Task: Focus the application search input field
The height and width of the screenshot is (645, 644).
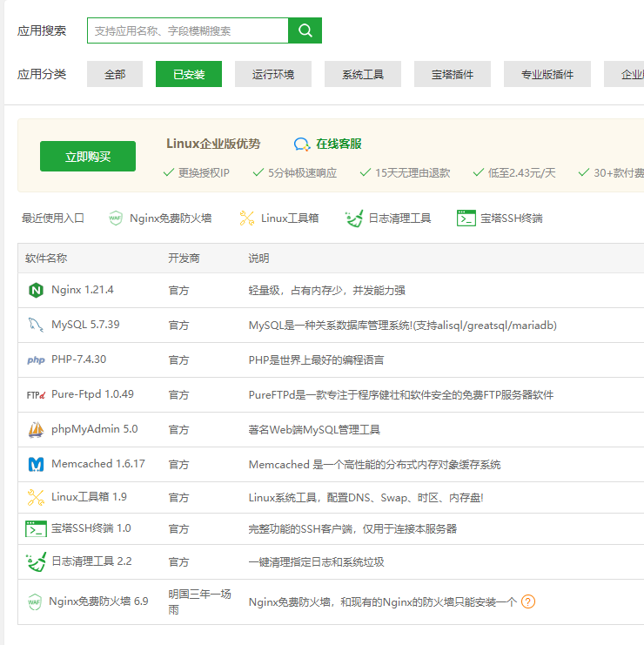Action: (187, 30)
